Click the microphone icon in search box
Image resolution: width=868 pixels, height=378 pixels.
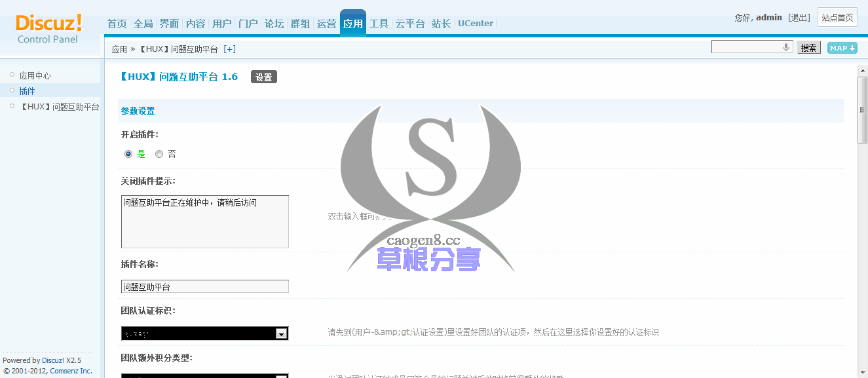[786, 47]
